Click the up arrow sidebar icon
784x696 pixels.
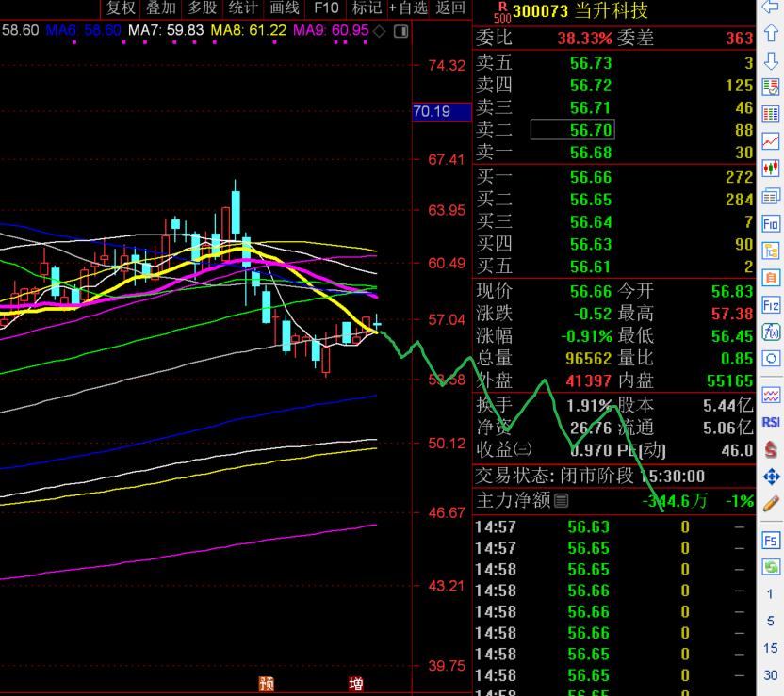click(771, 34)
